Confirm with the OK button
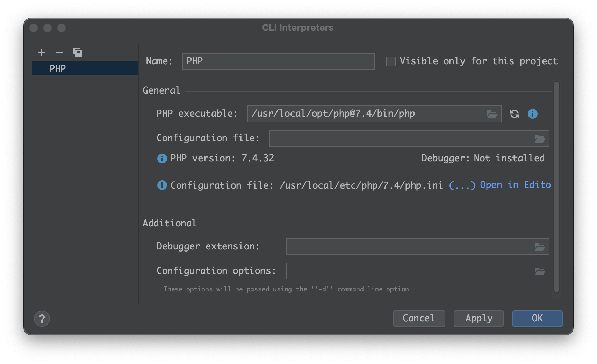This screenshot has height=364, width=597. click(537, 318)
